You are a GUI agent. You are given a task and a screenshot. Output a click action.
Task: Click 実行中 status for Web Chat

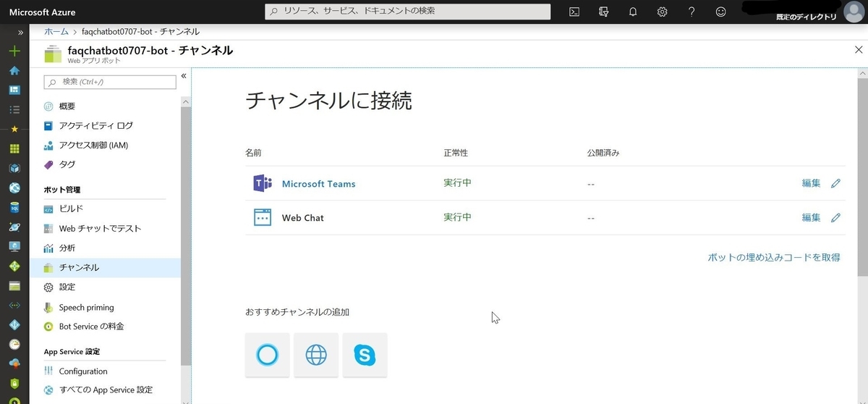click(x=457, y=217)
